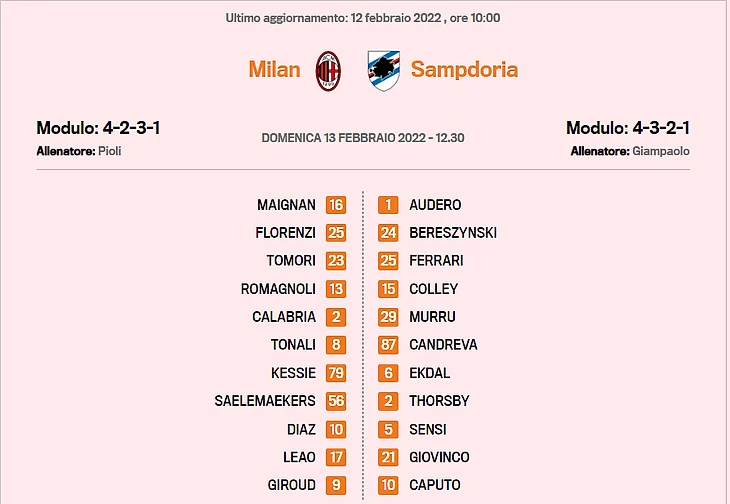Click Saelemaekers' number 56 badge
Screen dimensions: 730x504
tap(336, 401)
